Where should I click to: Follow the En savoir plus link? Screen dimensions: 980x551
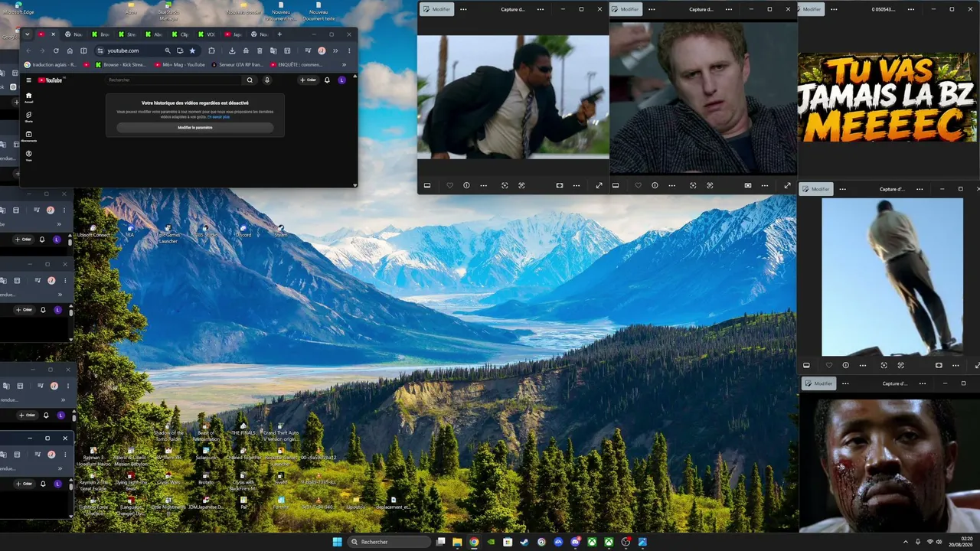[x=218, y=117]
